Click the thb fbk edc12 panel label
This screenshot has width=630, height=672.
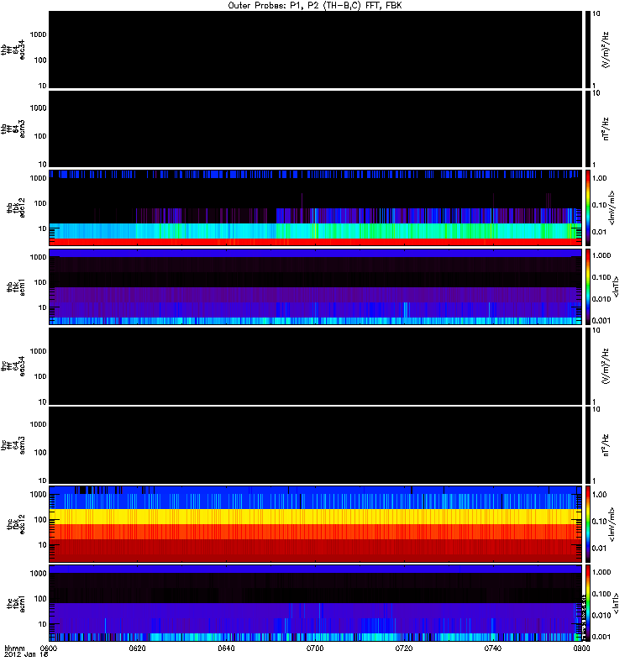16,207
